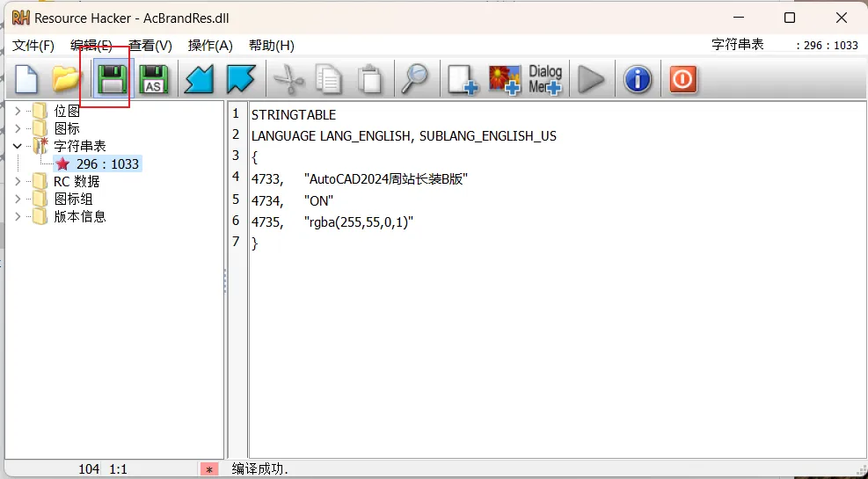Screen dimensions: 868x479
Task: Add a new blank resource script
Action: click(463, 80)
